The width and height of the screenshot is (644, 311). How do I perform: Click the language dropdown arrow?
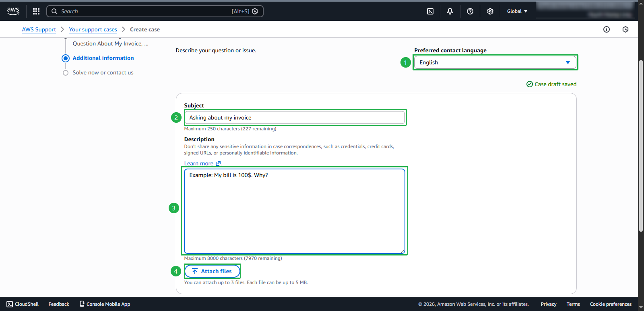[x=568, y=62]
